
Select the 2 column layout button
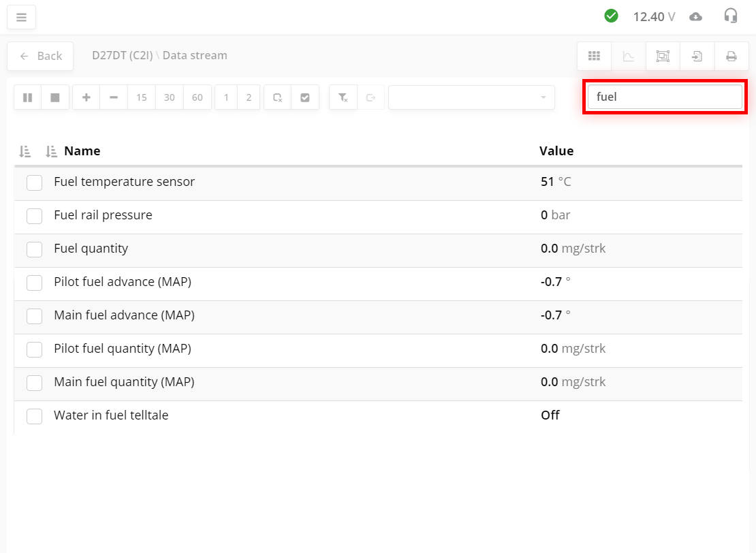tap(249, 97)
